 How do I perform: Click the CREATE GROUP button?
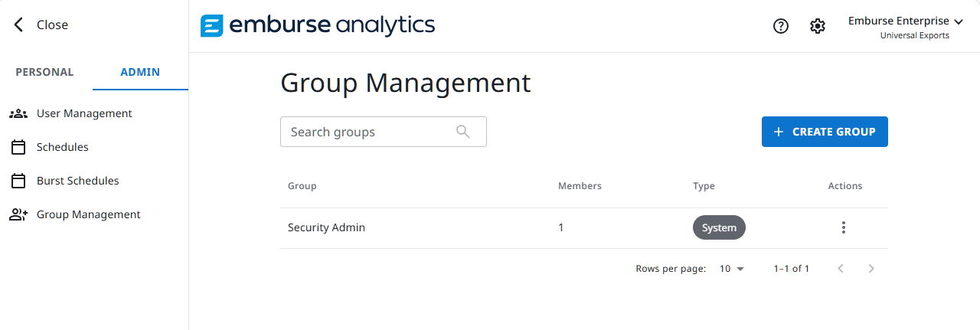pos(825,132)
